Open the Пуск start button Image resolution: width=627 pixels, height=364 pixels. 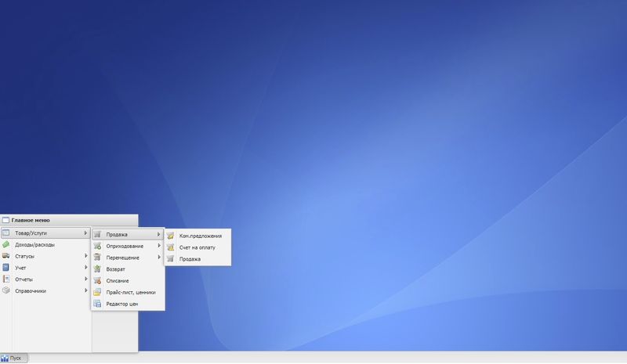tap(14, 358)
